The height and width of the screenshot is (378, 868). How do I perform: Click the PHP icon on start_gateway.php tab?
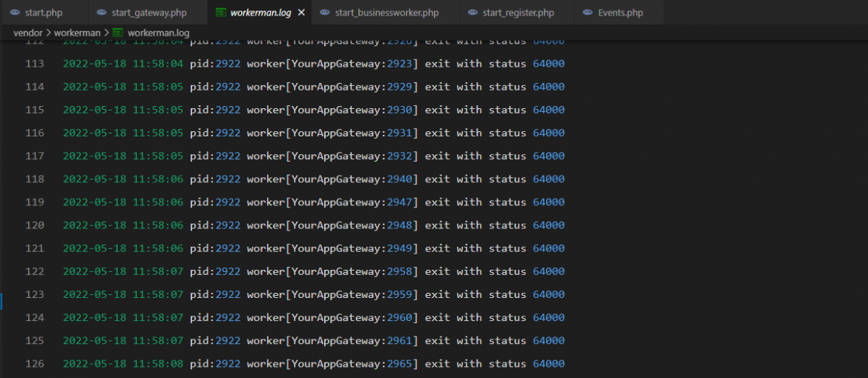(x=102, y=12)
